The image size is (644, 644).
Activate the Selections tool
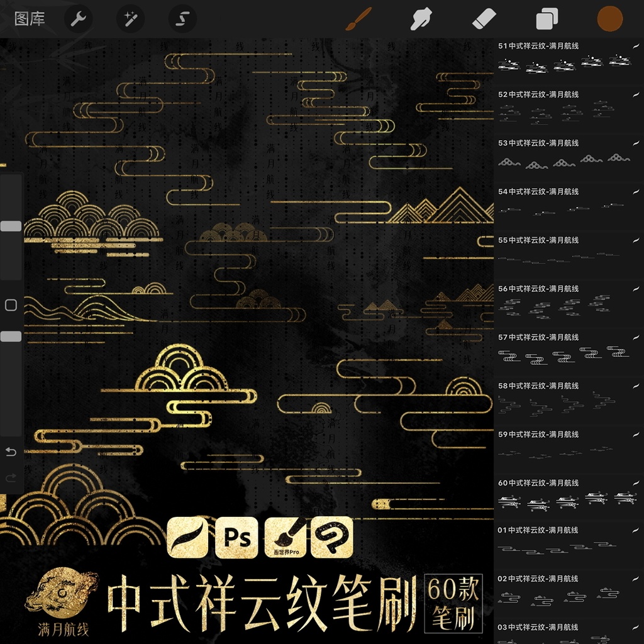[181, 18]
